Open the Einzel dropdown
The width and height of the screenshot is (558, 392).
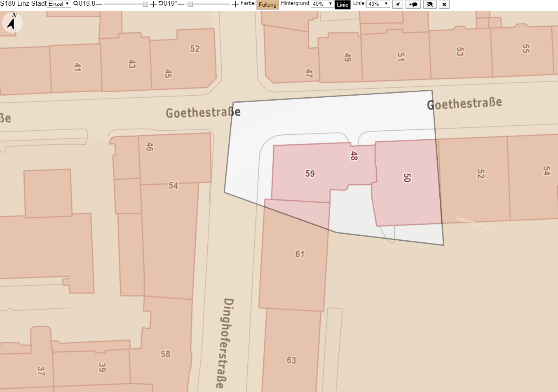59,4
